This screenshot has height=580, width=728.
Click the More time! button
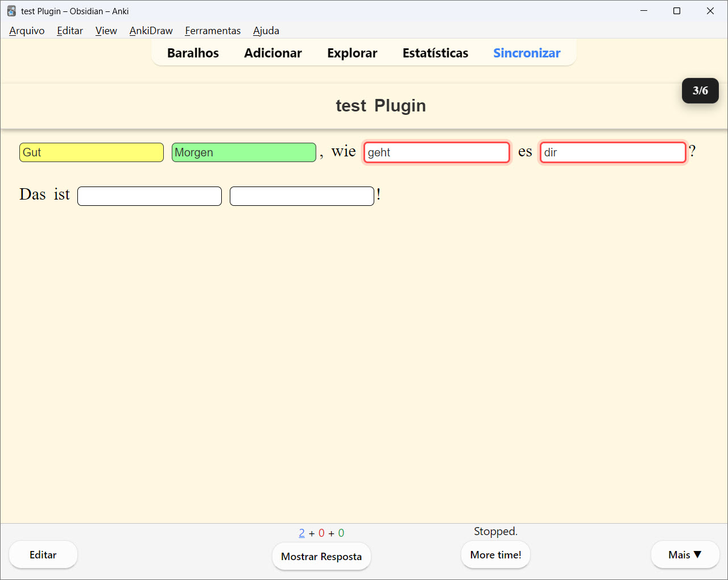tap(495, 555)
